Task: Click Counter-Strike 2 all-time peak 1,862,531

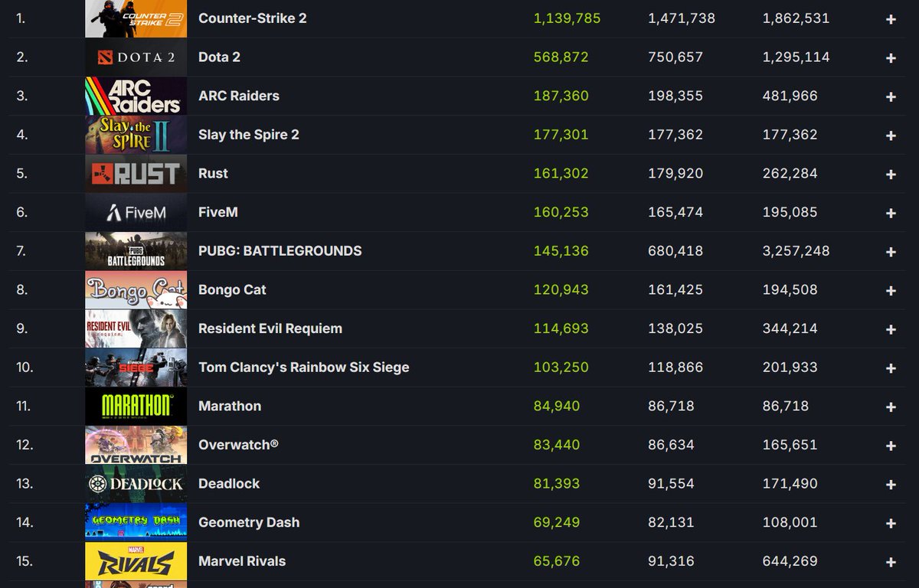Action: click(796, 18)
